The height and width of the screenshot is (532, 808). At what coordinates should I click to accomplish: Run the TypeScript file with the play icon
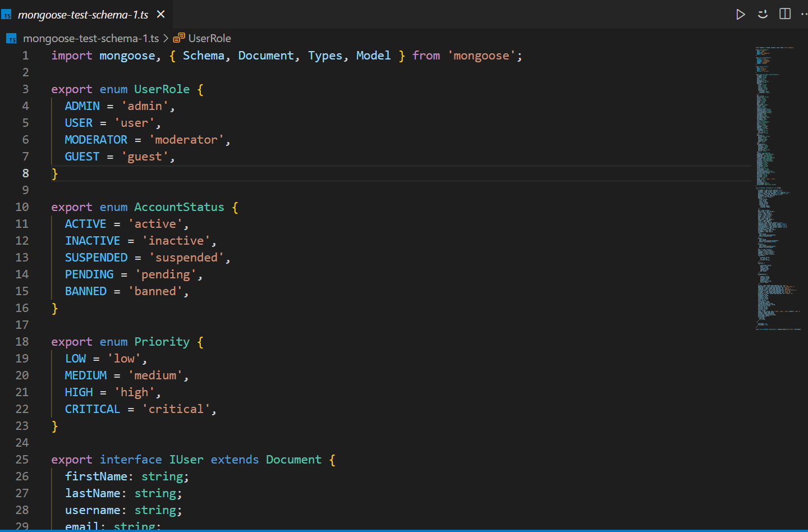741,14
